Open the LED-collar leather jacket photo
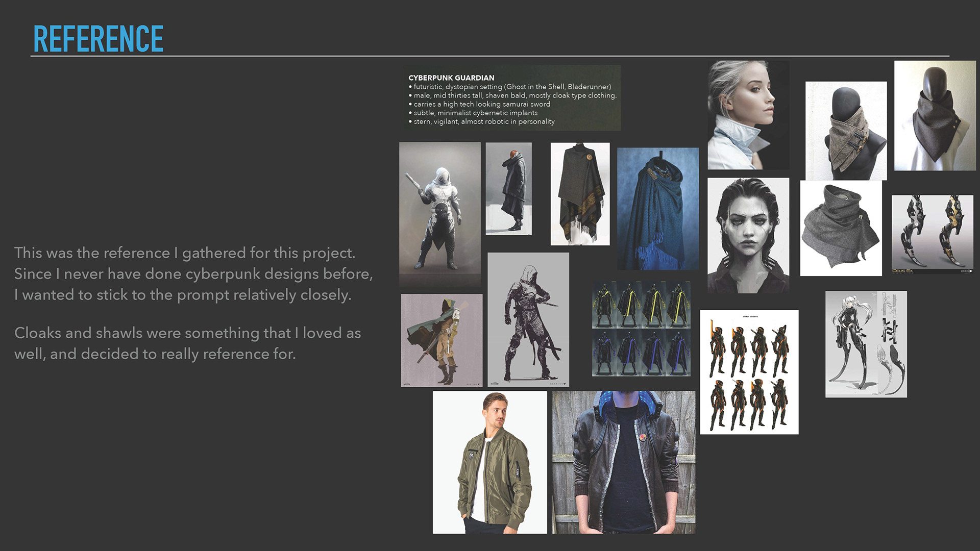Screen dimensions: 980x551 tap(624, 462)
